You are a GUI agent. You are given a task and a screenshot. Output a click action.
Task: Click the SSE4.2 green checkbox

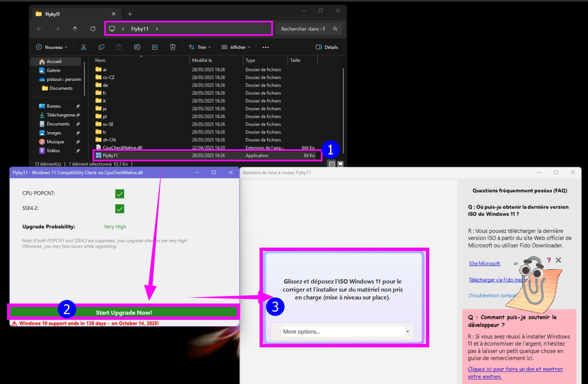pos(120,209)
